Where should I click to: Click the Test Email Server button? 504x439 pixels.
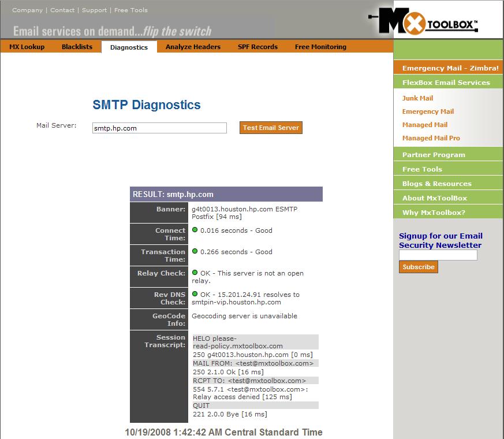pyautogui.click(x=271, y=128)
